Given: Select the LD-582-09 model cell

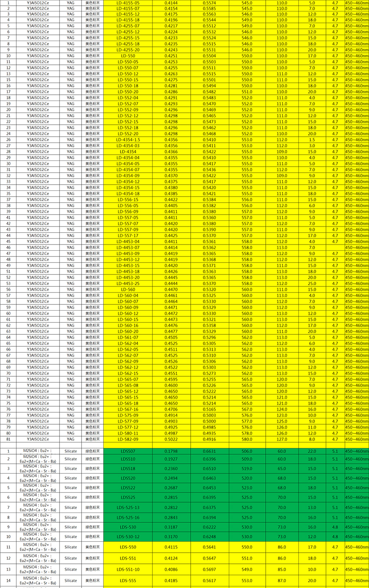Looking at the screenshot, I should tap(128, 439).
